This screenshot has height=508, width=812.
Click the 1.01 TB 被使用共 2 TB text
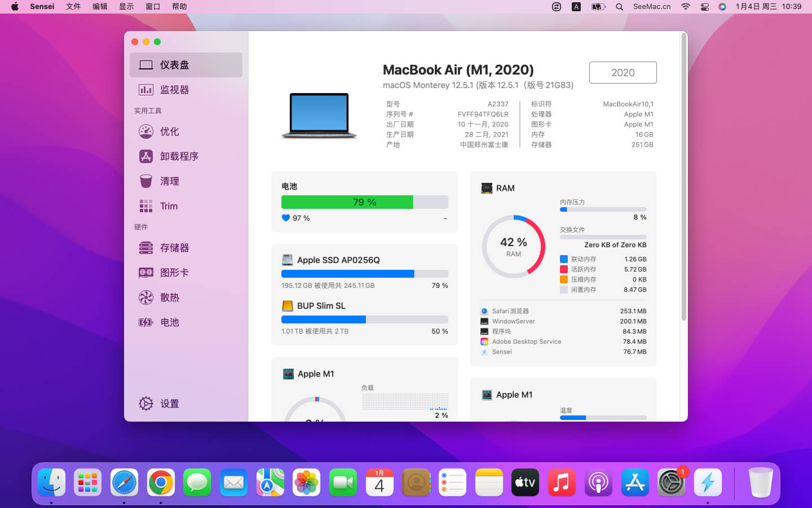click(x=315, y=331)
